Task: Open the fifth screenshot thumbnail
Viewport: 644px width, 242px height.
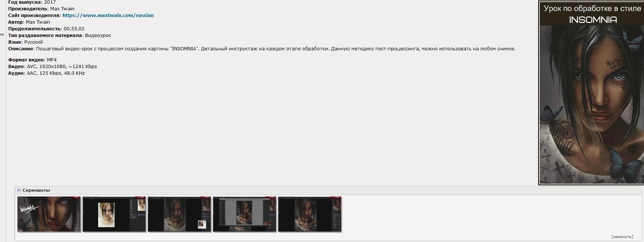Action: pyautogui.click(x=310, y=214)
